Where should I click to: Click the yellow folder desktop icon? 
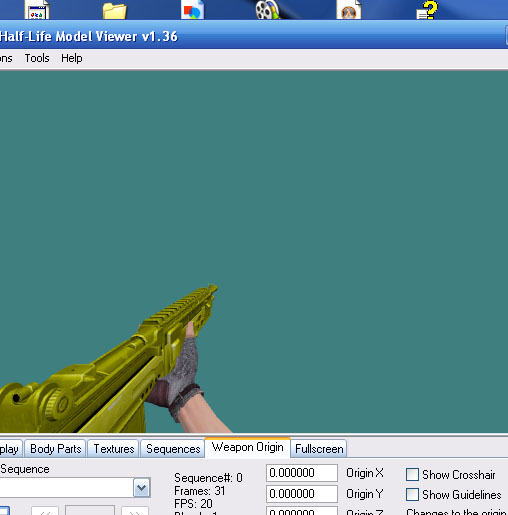(115, 11)
